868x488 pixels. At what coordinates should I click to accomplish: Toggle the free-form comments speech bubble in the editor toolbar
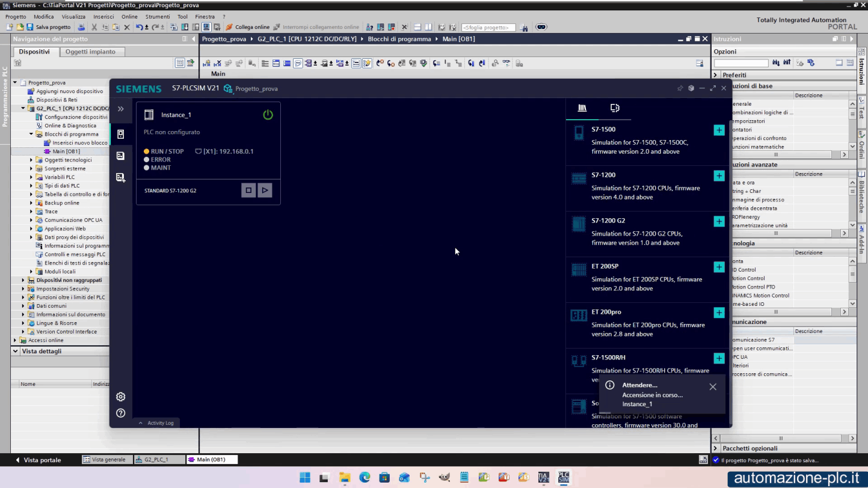298,63
